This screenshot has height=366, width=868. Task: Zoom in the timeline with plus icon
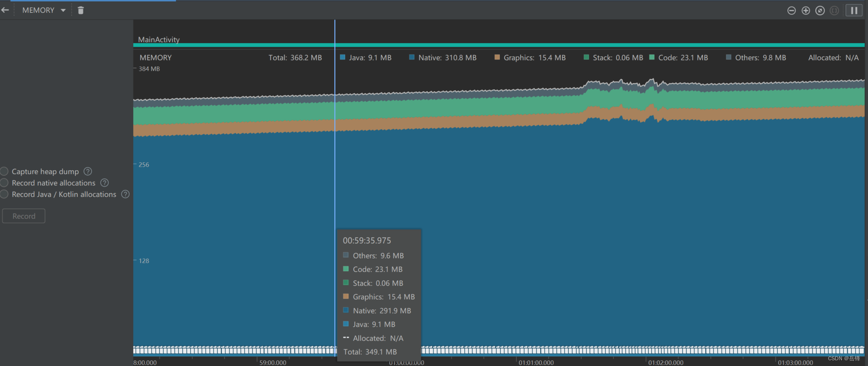point(806,10)
